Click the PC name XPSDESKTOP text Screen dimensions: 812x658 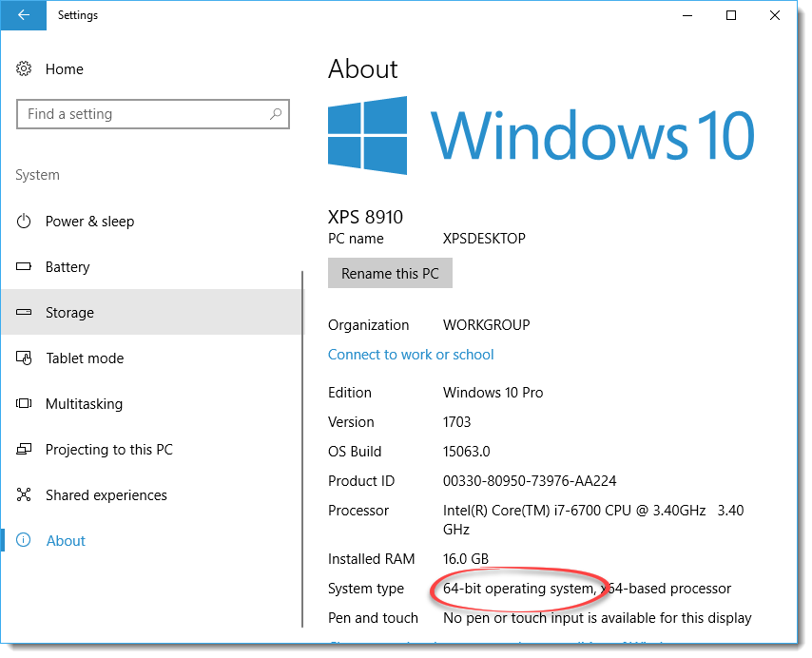coord(485,239)
